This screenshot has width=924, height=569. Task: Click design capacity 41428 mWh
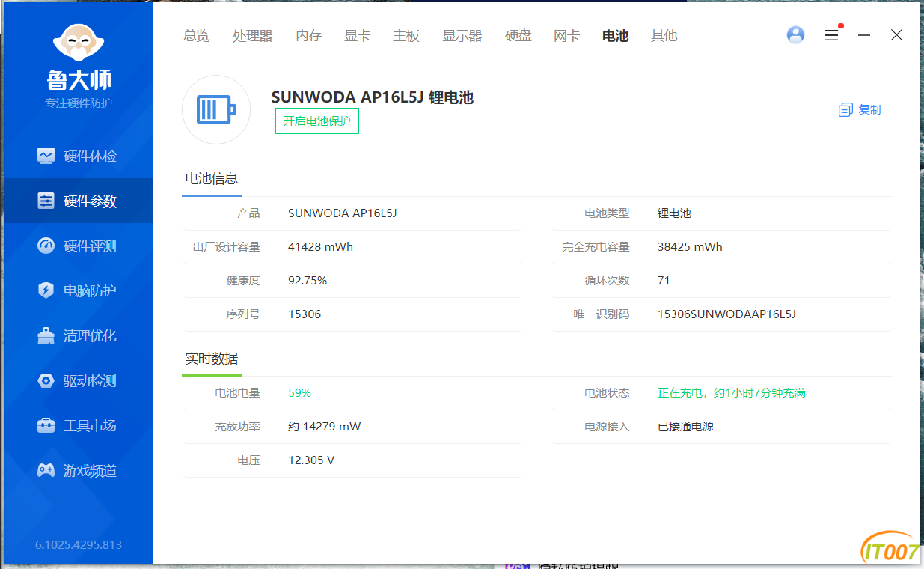pos(321,247)
